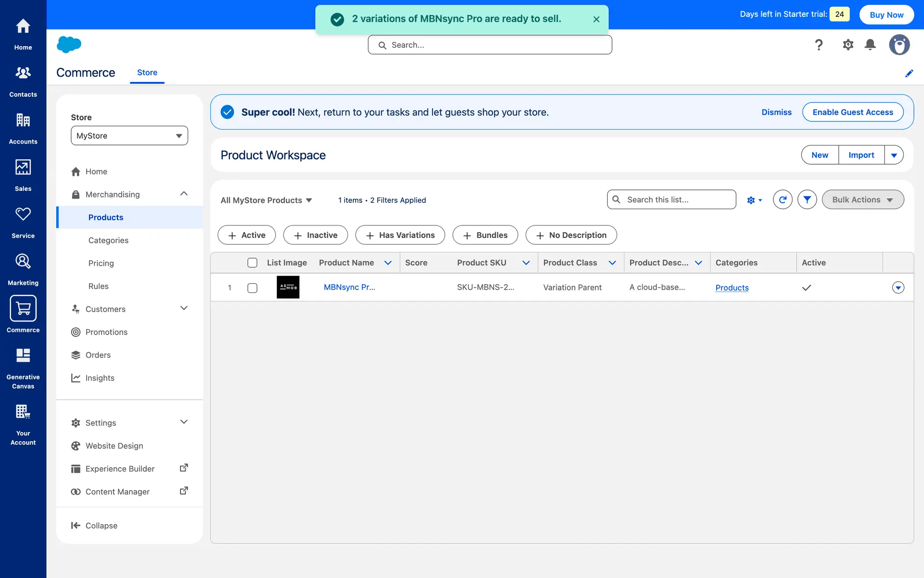The image size is (924, 578).
Task: Open the MyStore store dropdown
Action: click(129, 136)
